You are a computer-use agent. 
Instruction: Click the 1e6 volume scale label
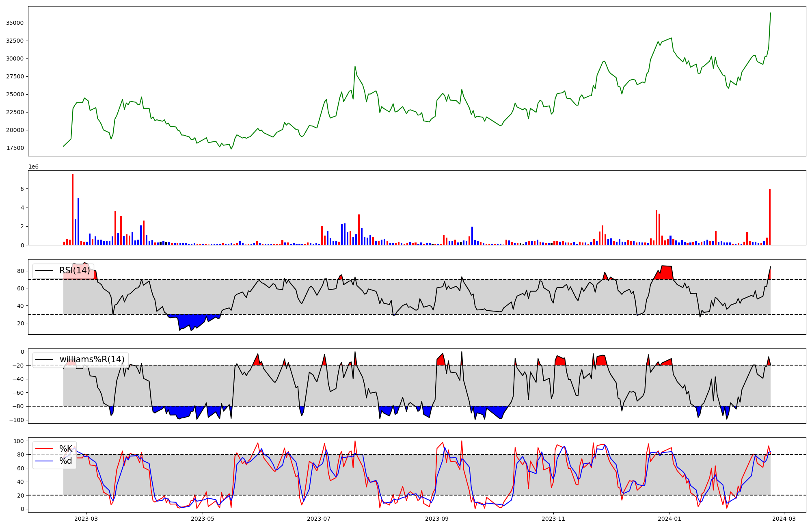[x=33, y=167]
